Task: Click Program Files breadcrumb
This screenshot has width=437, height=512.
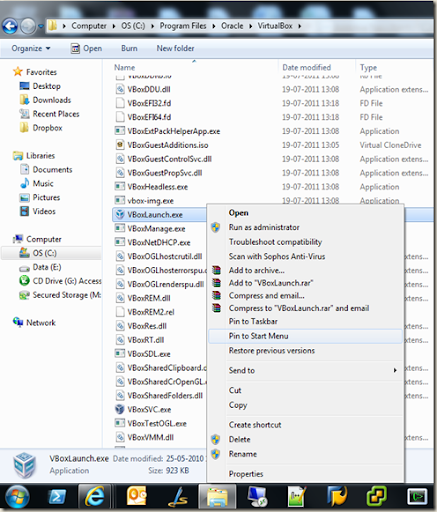Action: point(183,26)
